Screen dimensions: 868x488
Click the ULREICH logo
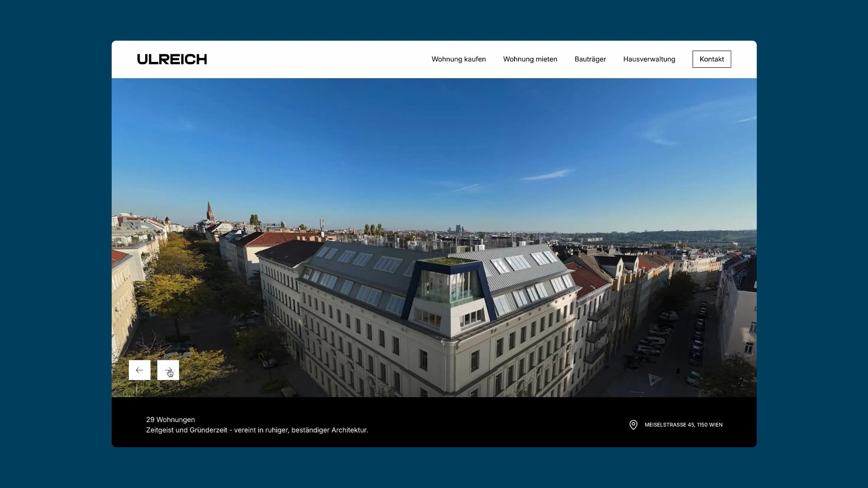(x=172, y=59)
